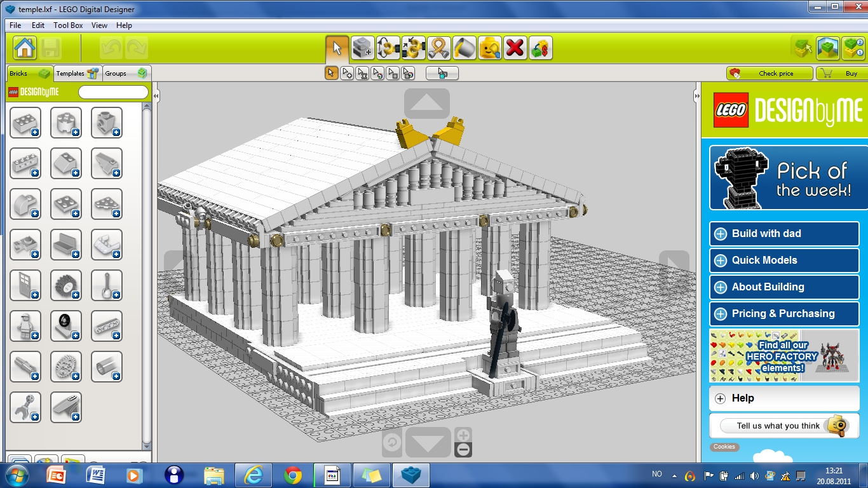The width and height of the screenshot is (868, 488).
Task: Rotate camera view down with bottom arrow
Action: [x=428, y=442]
